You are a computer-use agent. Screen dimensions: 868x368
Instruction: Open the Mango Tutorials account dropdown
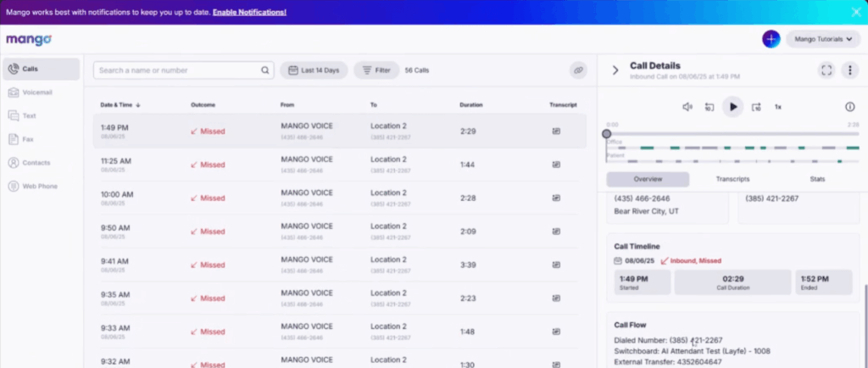[823, 39]
